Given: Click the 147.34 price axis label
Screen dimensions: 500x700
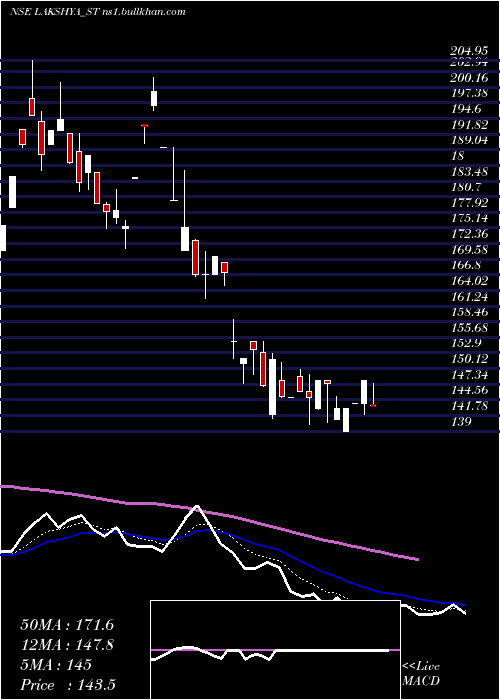Looking at the screenshot, I should (469, 374).
